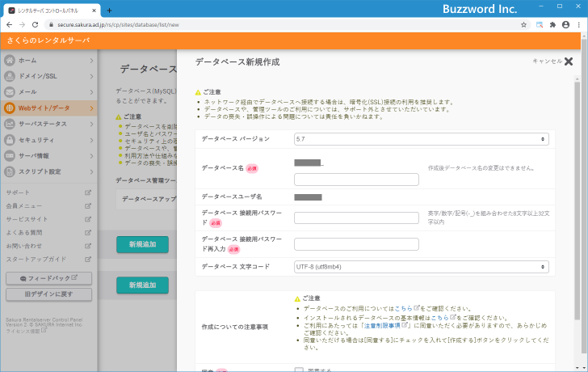The width and height of the screenshot is (588, 372).
Task: Click the ライセンス情報 link
Action: click(x=23, y=331)
